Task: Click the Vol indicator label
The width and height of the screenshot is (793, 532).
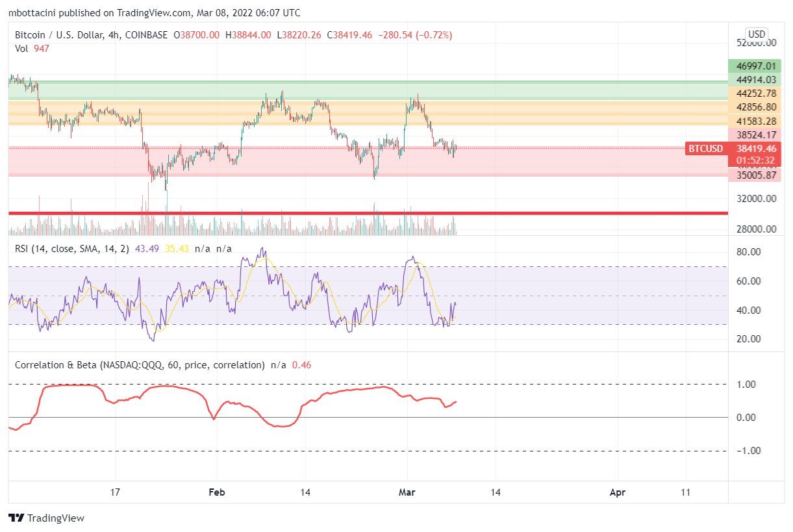Action: tap(22, 48)
